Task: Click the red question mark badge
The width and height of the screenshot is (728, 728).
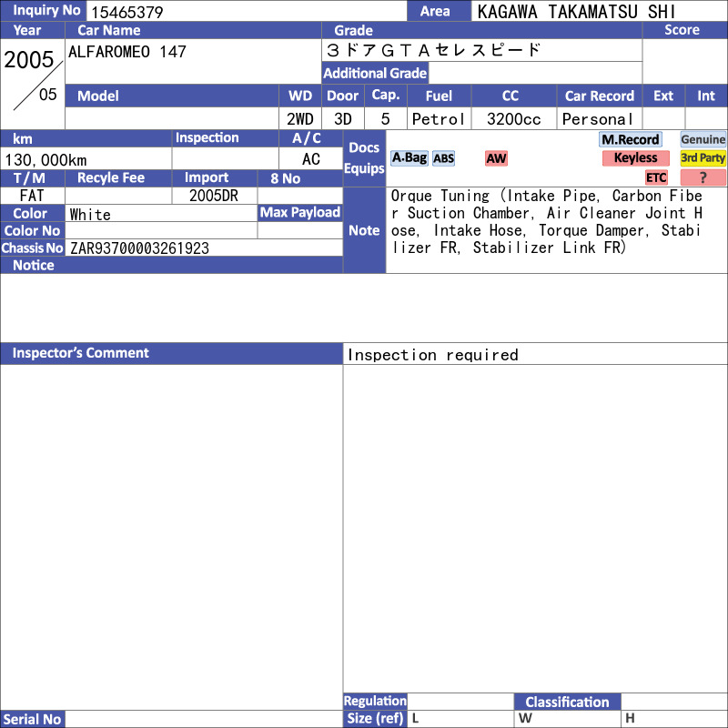Action: coord(703,177)
